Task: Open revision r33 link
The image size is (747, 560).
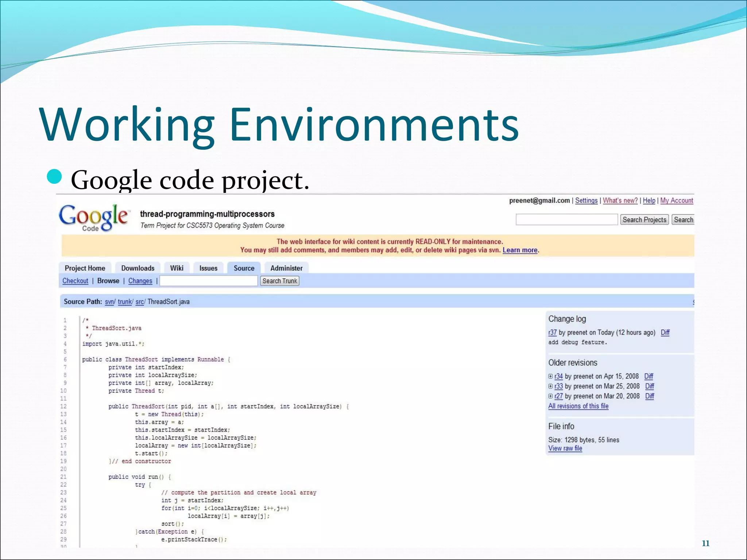Action: click(x=559, y=386)
